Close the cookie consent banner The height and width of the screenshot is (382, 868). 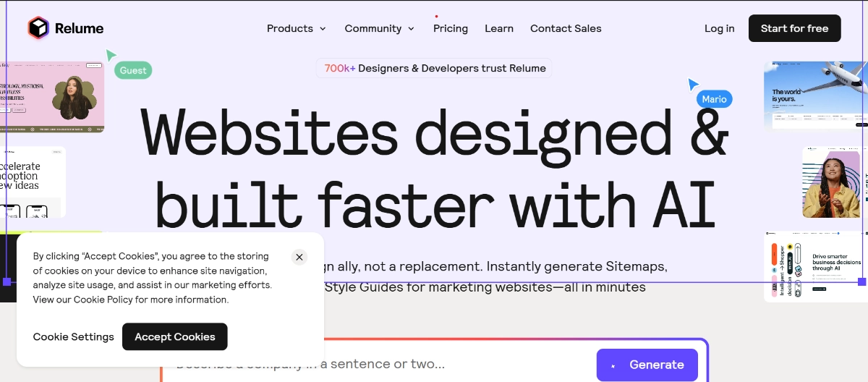tap(299, 257)
